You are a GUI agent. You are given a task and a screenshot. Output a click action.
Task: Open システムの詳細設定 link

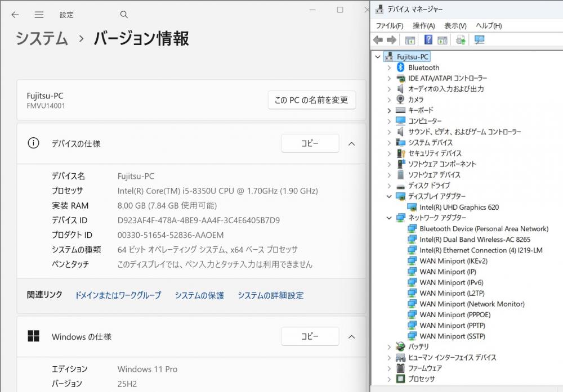tap(271, 295)
